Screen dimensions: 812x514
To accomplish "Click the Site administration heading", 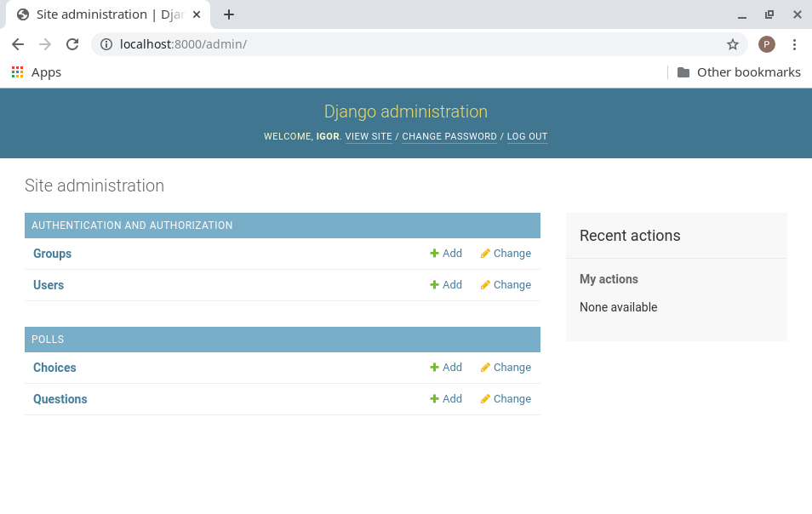I will tap(94, 186).
